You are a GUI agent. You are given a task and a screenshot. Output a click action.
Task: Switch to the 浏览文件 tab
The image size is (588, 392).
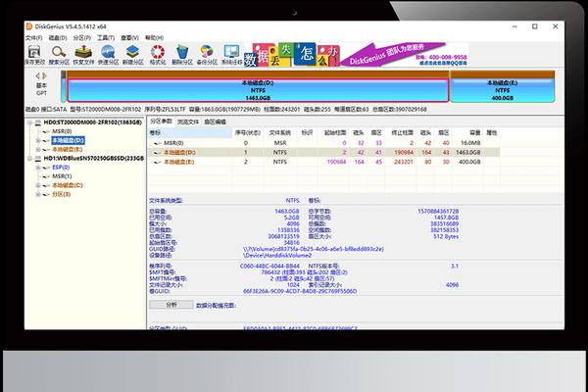coord(188,122)
